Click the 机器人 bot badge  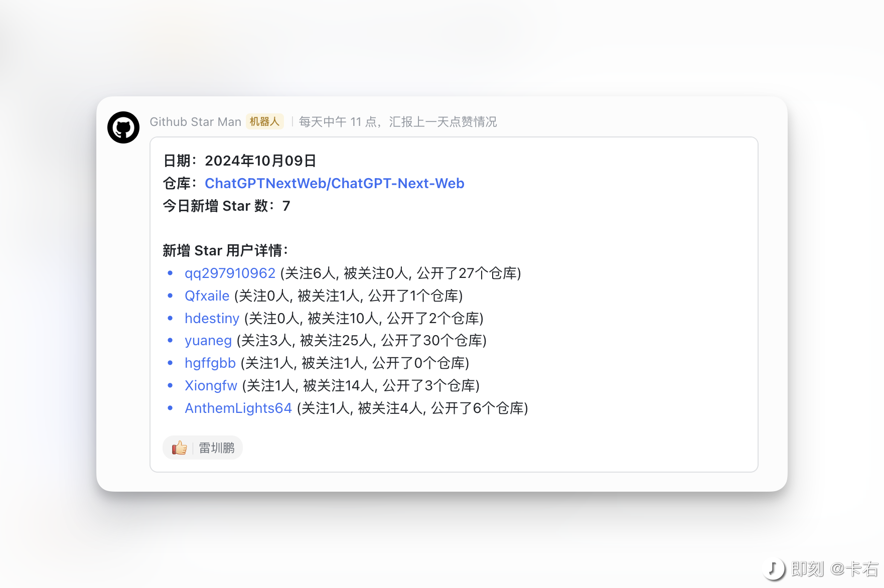[264, 122]
